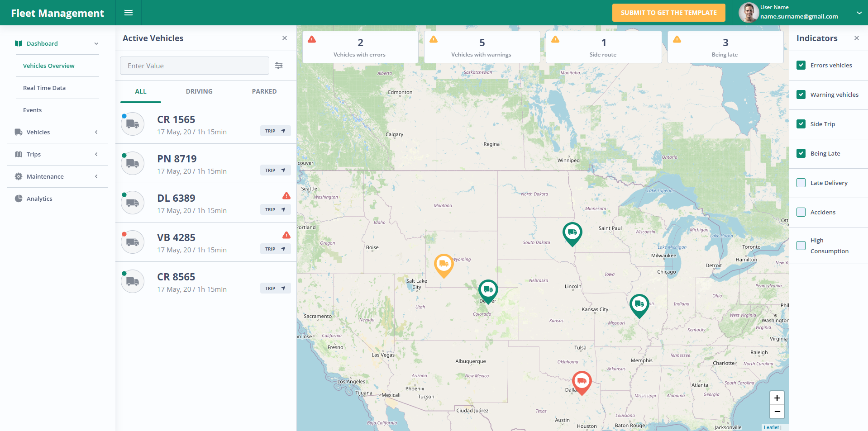The image size is (868, 431).
Task: Select the orange truck marker in Wyoming
Action: (444, 265)
